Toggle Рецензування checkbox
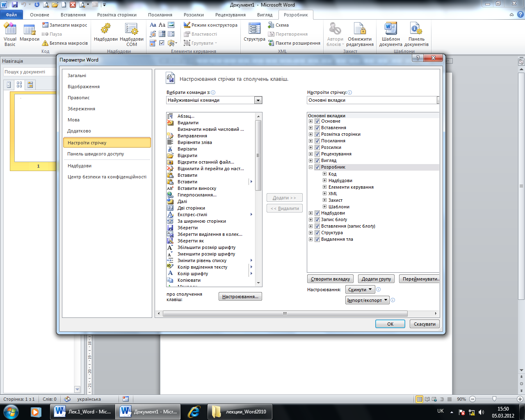Viewport: 525px width, 420px height. pos(317,154)
